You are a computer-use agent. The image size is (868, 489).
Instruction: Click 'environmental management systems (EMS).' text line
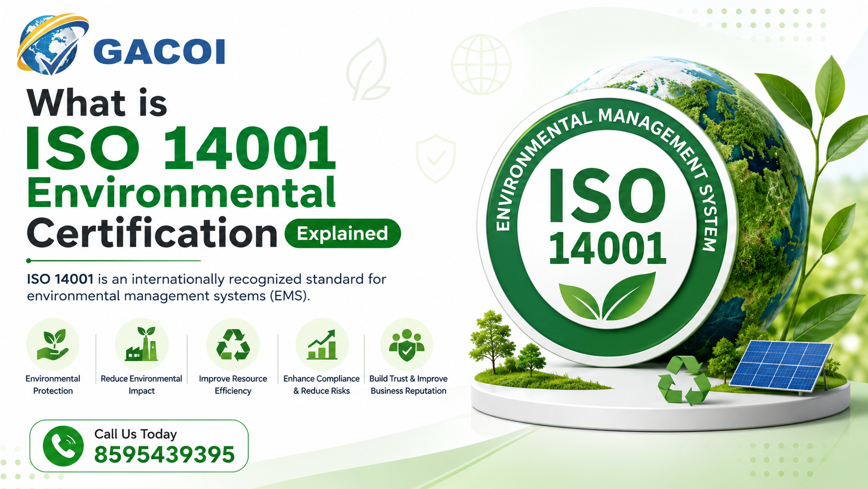click(x=168, y=296)
